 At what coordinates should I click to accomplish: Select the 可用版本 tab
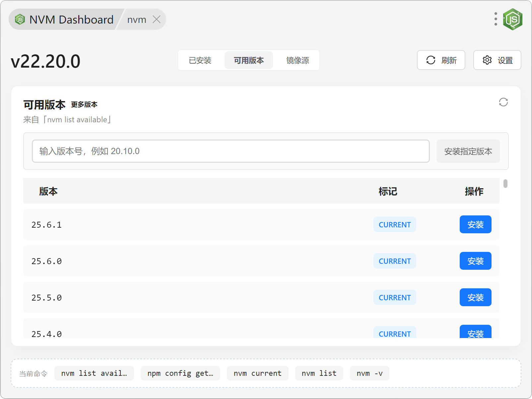pos(248,60)
